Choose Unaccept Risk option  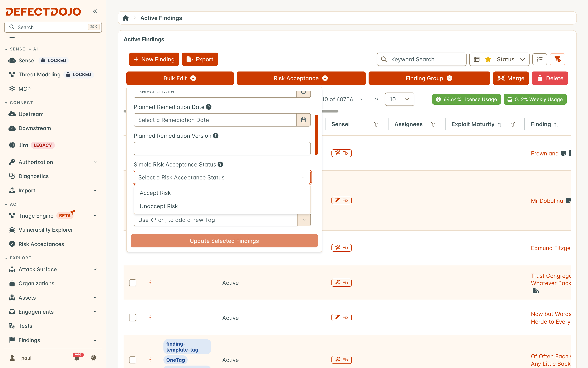click(x=222, y=206)
